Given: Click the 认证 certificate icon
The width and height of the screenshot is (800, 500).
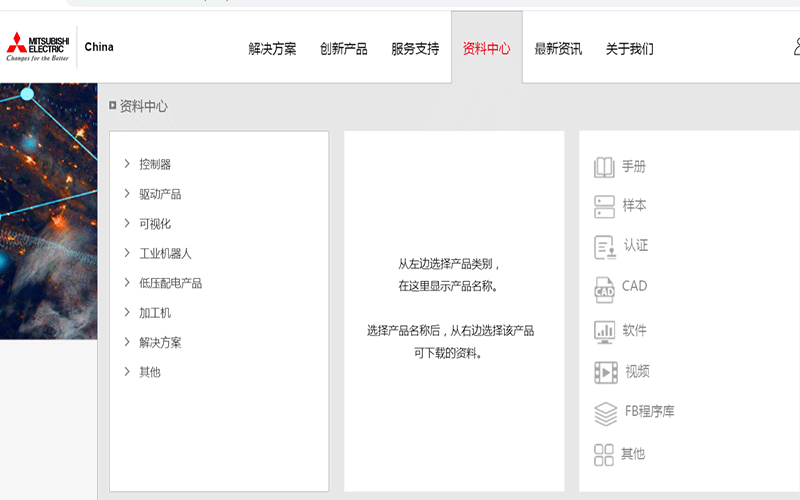Looking at the screenshot, I should pyautogui.click(x=604, y=246).
